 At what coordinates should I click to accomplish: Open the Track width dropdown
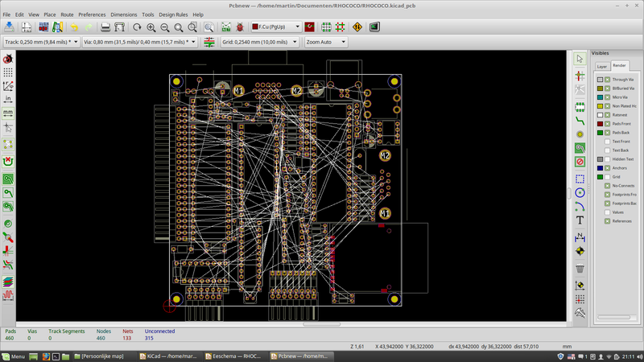tap(41, 42)
